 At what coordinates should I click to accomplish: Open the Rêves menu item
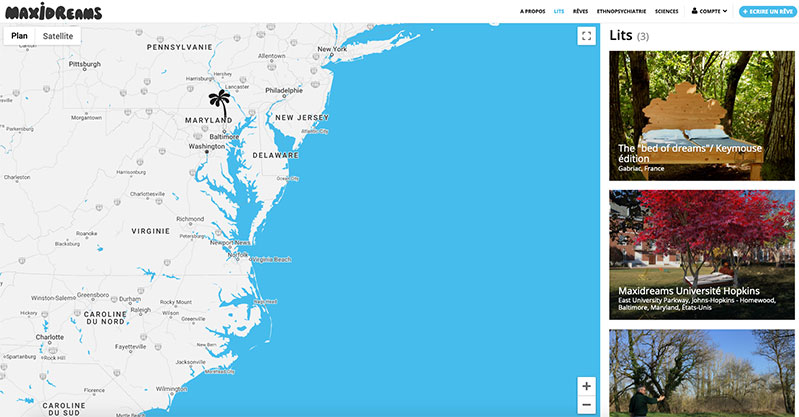580,11
